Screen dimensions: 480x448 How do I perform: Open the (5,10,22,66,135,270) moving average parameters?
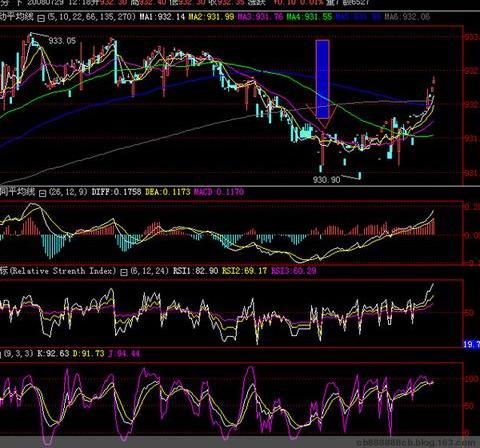tap(92, 17)
